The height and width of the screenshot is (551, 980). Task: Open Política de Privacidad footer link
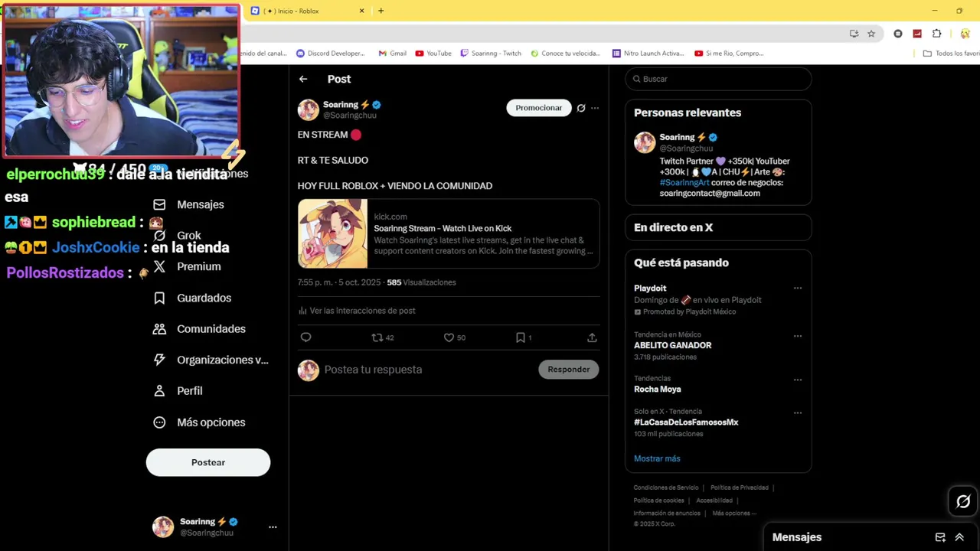740,487
